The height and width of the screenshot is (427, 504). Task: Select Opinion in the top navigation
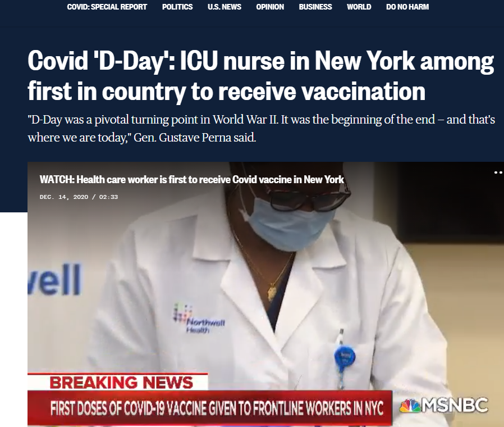(x=269, y=7)
